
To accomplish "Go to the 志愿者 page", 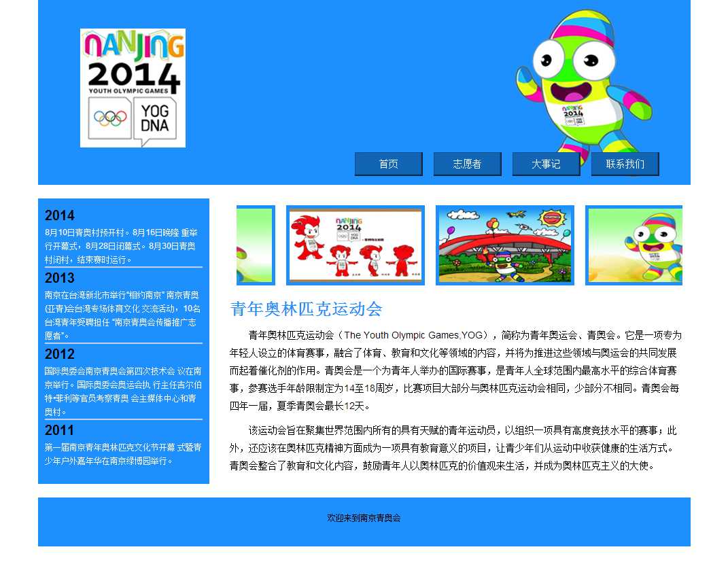I will coord(467,164).
